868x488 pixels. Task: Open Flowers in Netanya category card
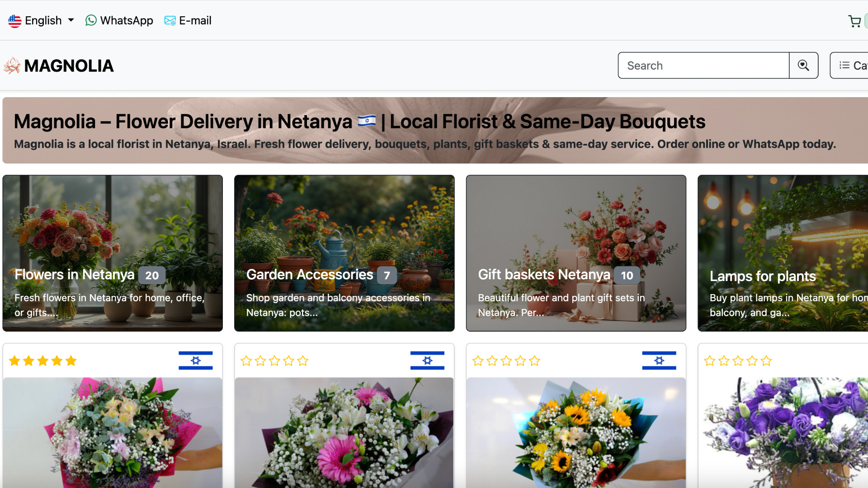[113, 253]
